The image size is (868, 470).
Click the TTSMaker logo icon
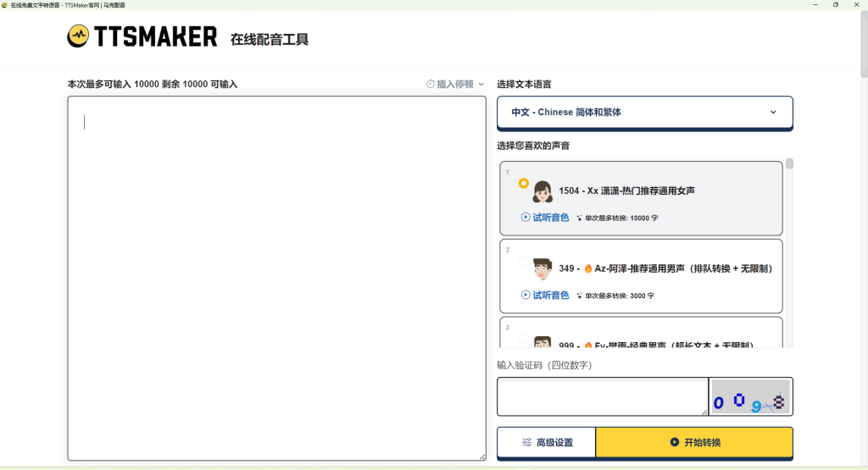pos(78,36)
